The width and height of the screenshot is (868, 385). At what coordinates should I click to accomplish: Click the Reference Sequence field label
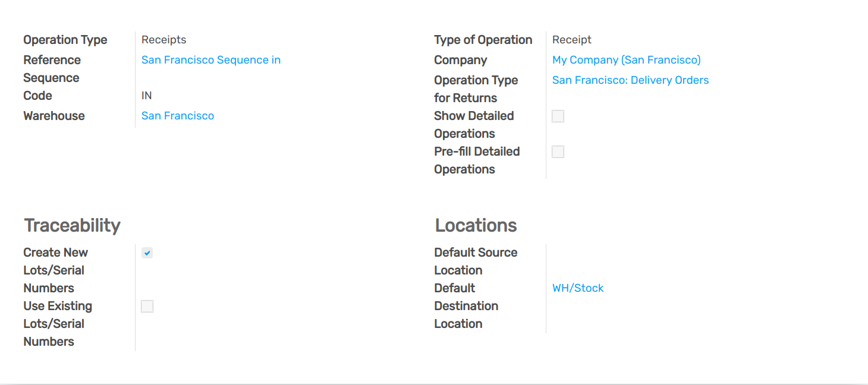pos(52,69)
